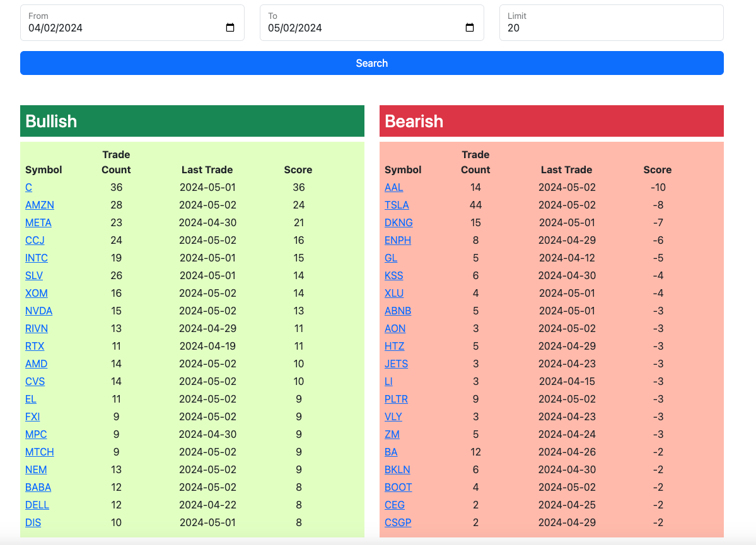Open the DIS symbol link
Viewport: 756px width, 545px height.
click(33, 523)
